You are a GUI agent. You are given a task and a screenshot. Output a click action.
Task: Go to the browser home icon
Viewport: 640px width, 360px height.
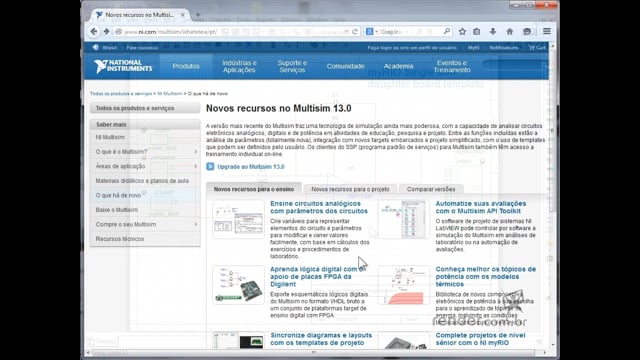[509, 31]
